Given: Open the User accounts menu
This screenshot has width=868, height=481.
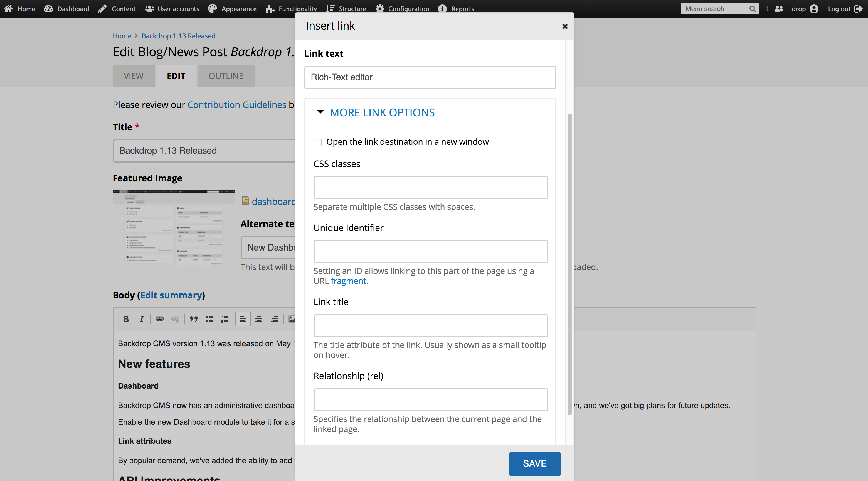Looking at the screenshot, I should [172, 9].
